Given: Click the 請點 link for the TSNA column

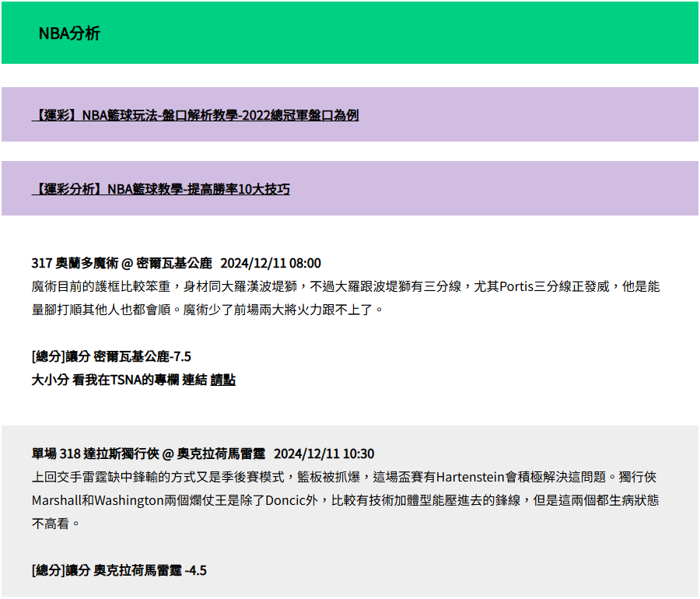Looking at the screenshot, I should pos(222,380).
